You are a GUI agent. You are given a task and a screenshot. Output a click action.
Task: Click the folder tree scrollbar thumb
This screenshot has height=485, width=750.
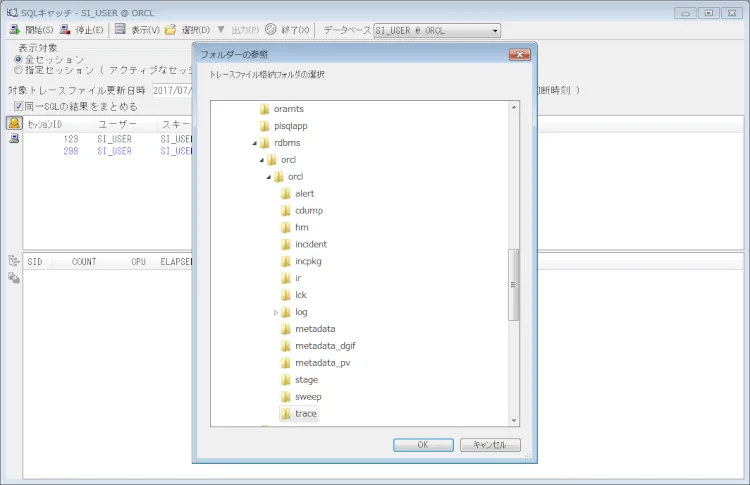click(514, 285)
